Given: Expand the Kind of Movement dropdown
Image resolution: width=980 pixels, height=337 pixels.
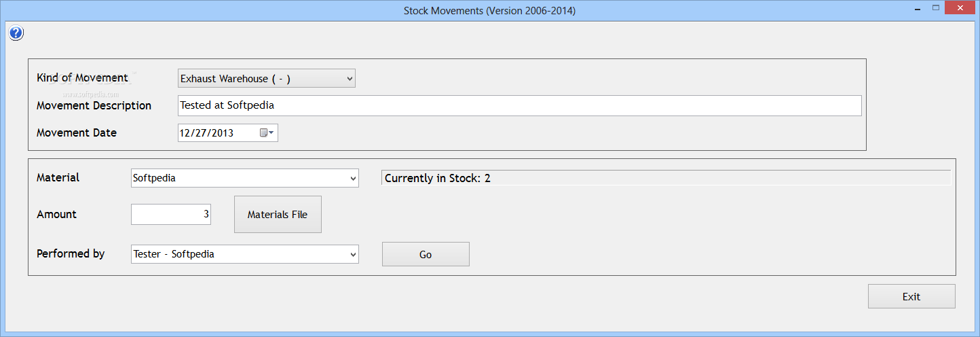Looking at the screenshot, I should 267,79.
